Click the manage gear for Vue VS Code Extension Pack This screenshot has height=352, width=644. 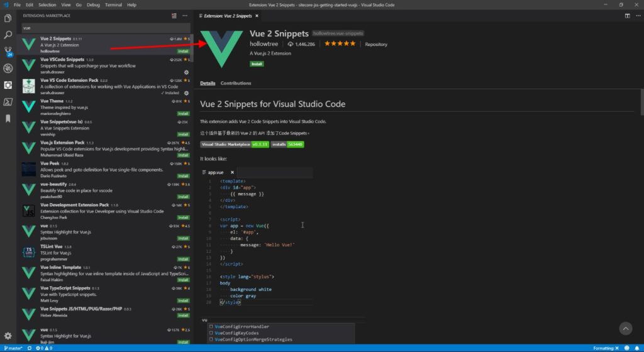pos(186,93)
